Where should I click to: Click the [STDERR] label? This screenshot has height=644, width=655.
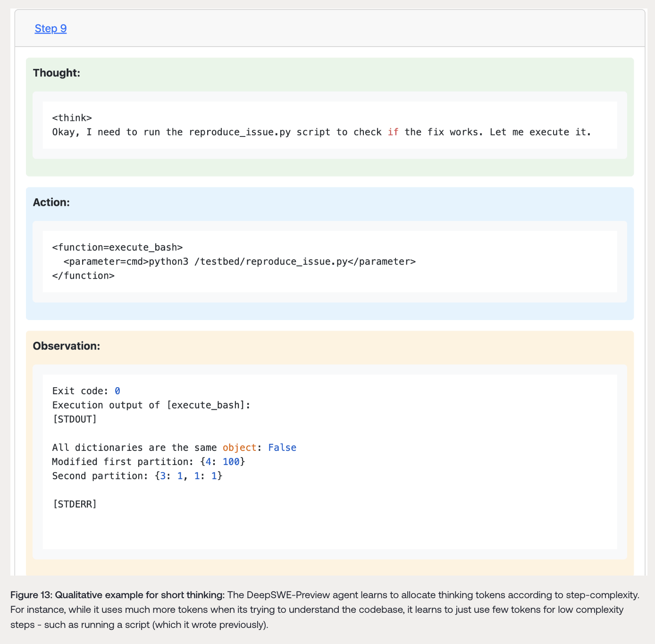tap(75, 504)
